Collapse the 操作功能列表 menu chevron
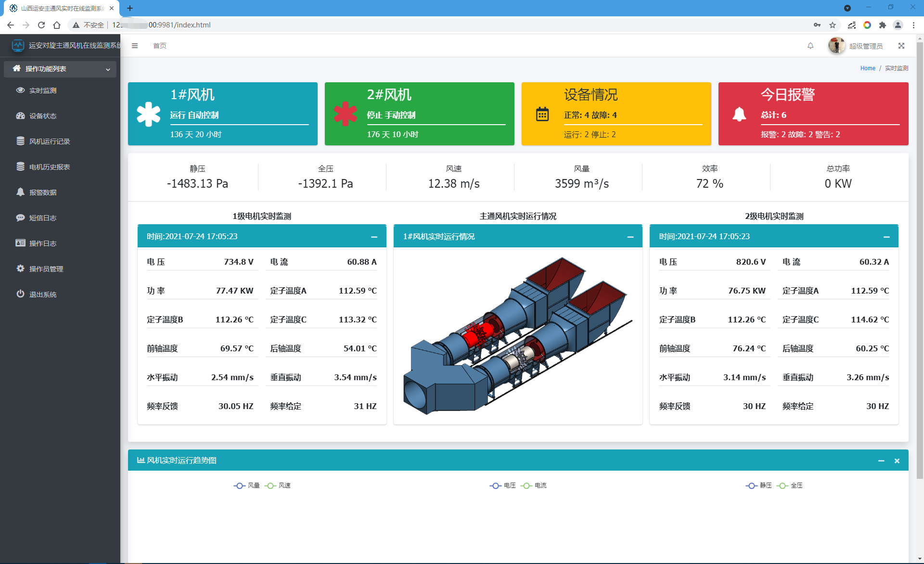Screen dimensions: 924x564 point(108,69)
